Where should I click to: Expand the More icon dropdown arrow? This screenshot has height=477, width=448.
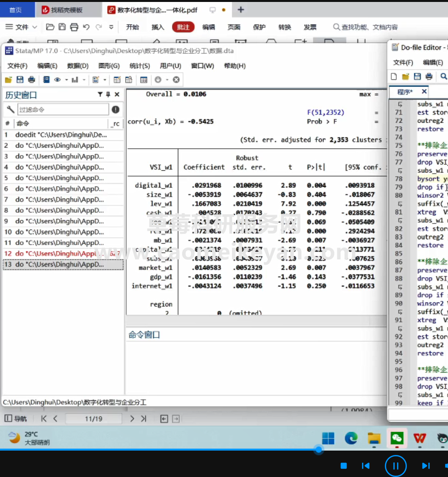click(x=167, y=80)
